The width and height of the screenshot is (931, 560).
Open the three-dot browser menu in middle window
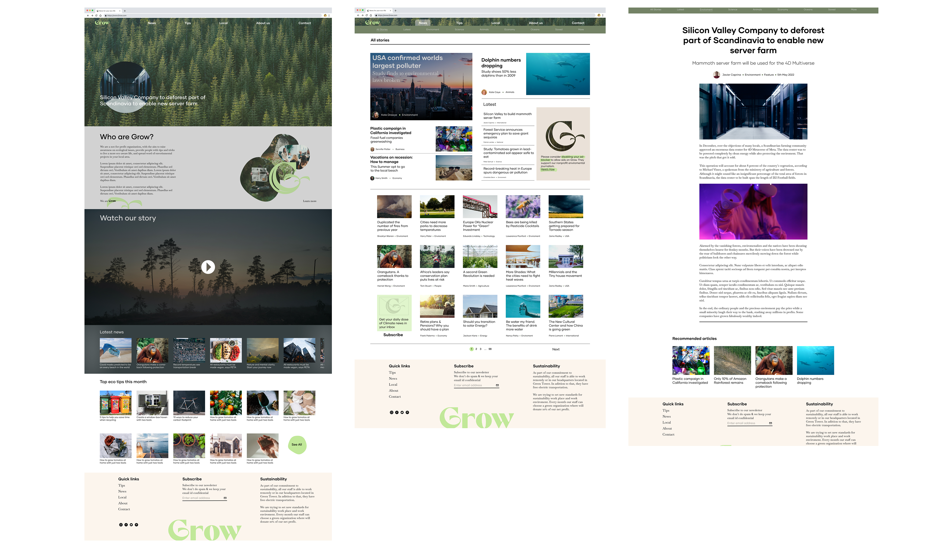603,16
